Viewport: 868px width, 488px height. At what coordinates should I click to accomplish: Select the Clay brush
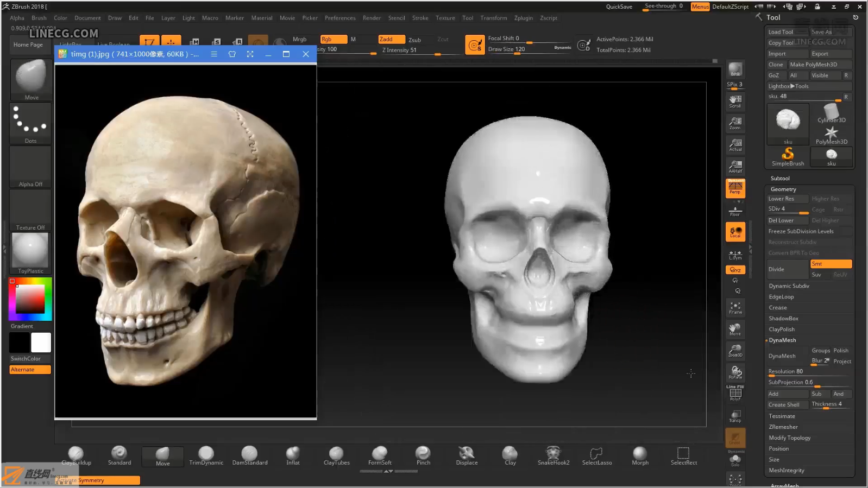click(x=510, y=456)
